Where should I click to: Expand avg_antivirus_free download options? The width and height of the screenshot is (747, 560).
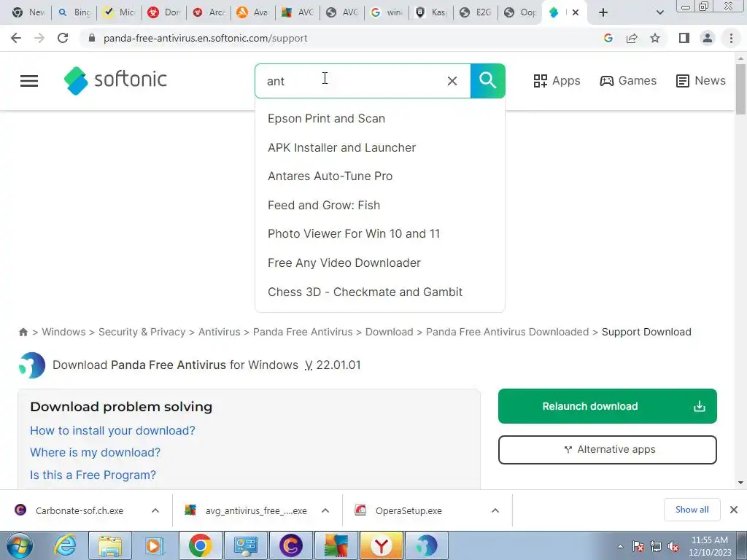(325, 510)
